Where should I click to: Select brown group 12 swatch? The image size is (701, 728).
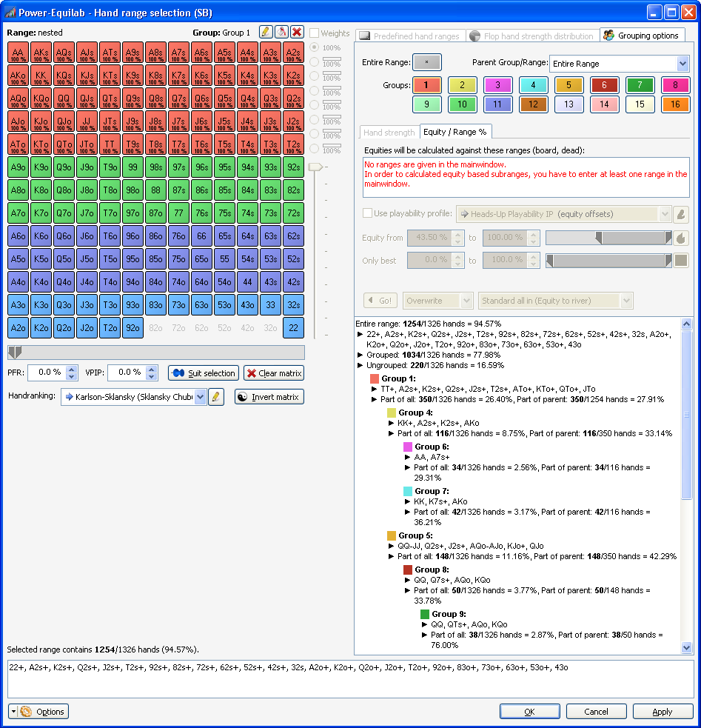pos(533,104)
